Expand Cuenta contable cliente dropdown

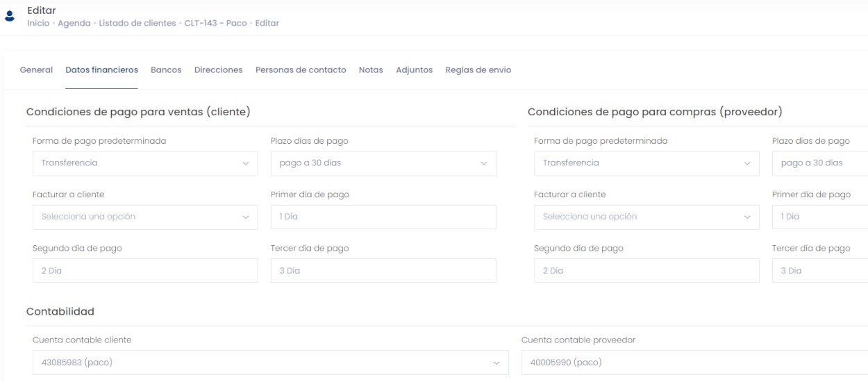tap(270, 363)
